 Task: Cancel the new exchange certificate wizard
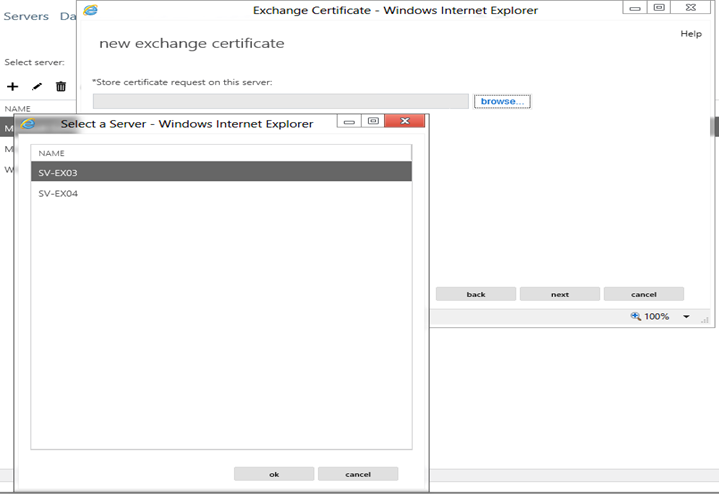pos(644,294)
